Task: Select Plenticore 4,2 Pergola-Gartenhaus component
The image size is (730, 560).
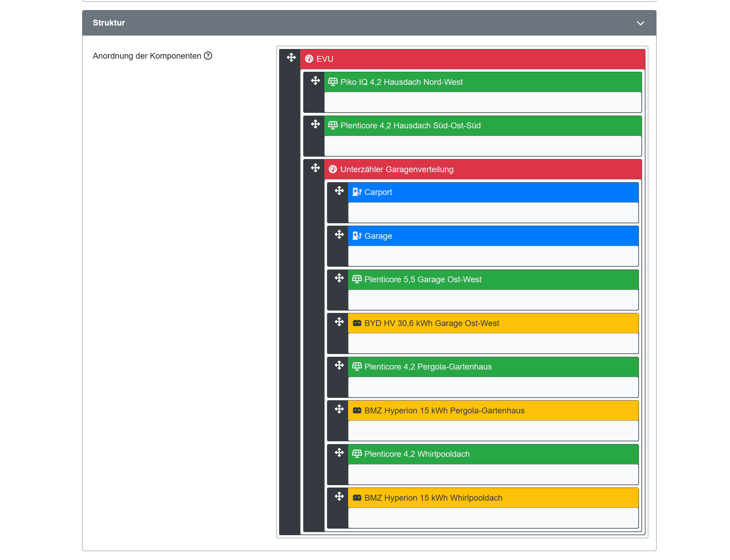Action: (x=428, y=367)
